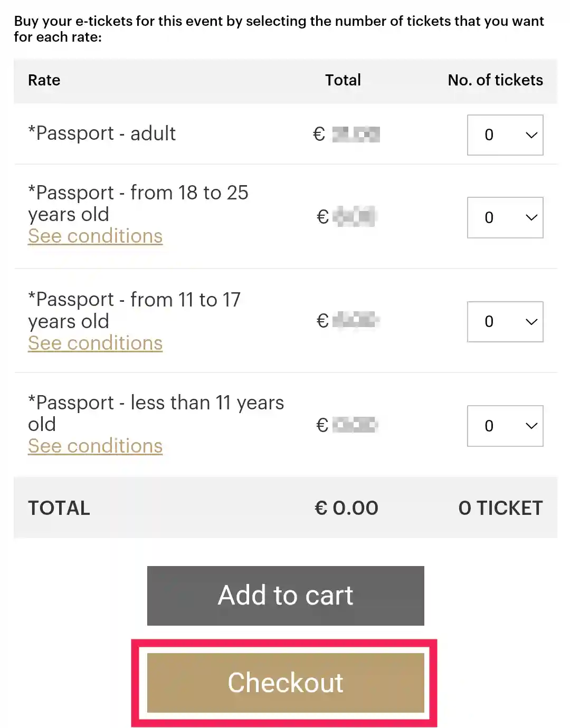Tap the Passport less than 11 years label
570x728 pixels.
point(156,413)
